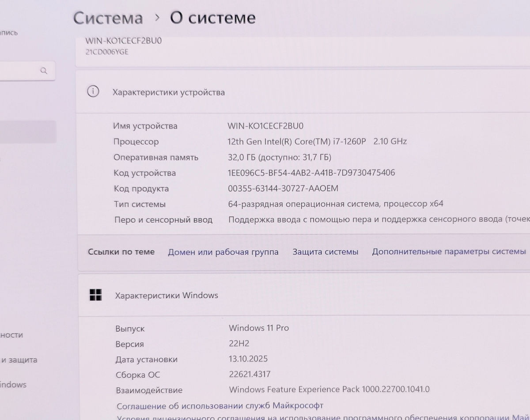Click the breadcrumb chevron after Система
Screen dimensions: 530x420
click(157, 18)
